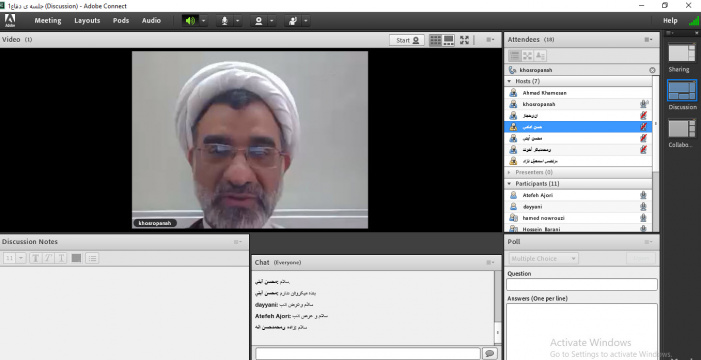Switch video pod to grid view

pos(435,40)
